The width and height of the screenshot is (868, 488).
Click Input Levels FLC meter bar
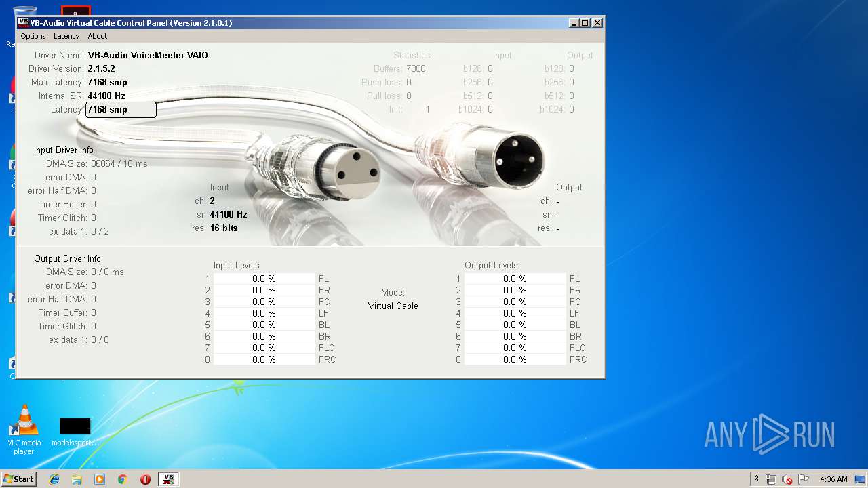[264, 348]
